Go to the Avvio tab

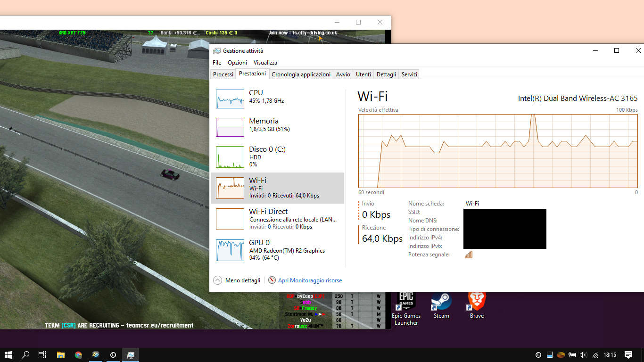[343, 74]
